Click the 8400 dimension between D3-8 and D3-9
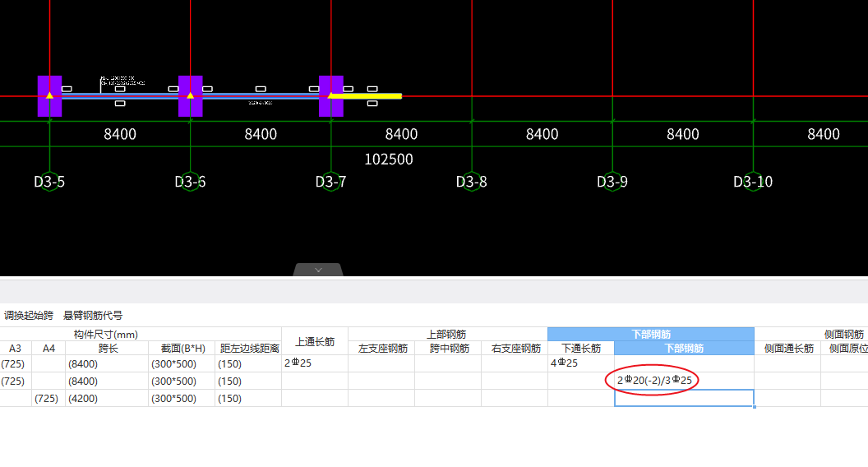The image size is (868, 467). (542, 134)
